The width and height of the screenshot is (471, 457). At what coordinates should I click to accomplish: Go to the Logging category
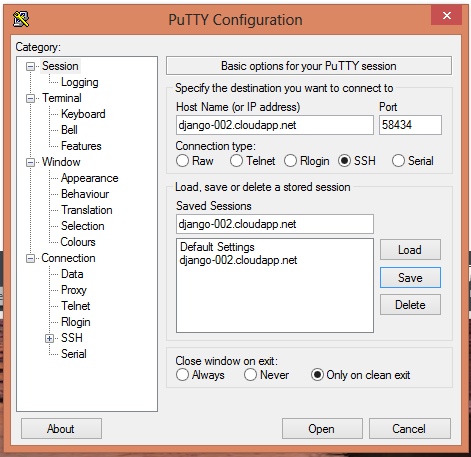coord(80,82)
